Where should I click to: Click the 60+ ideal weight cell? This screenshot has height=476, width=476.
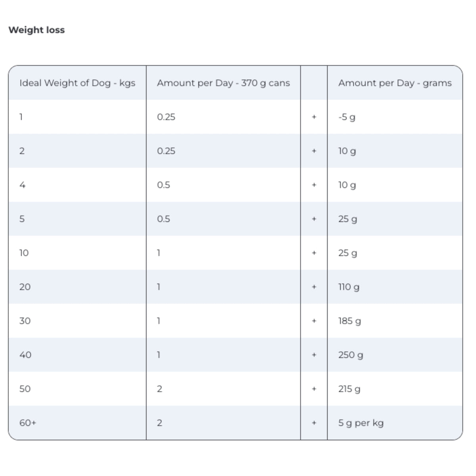point(28,423)
